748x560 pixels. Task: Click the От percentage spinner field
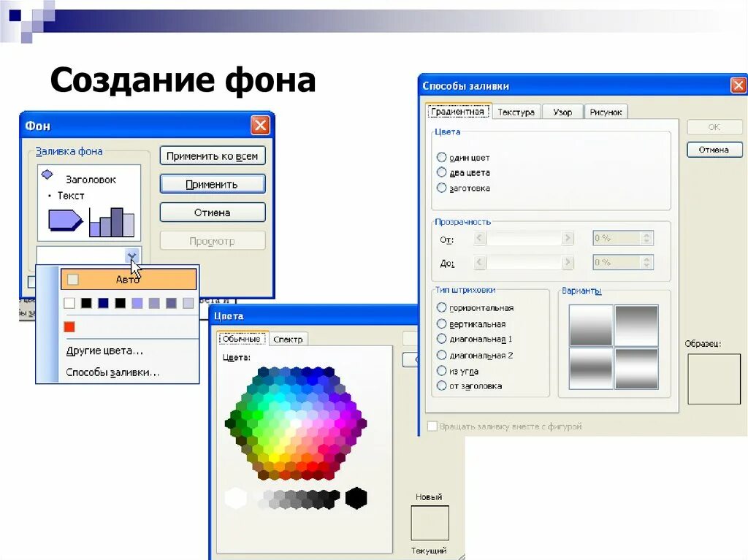[x=622, y=238]
